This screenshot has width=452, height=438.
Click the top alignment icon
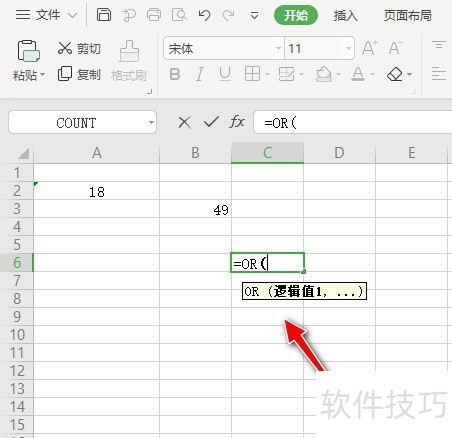point(439,45)
